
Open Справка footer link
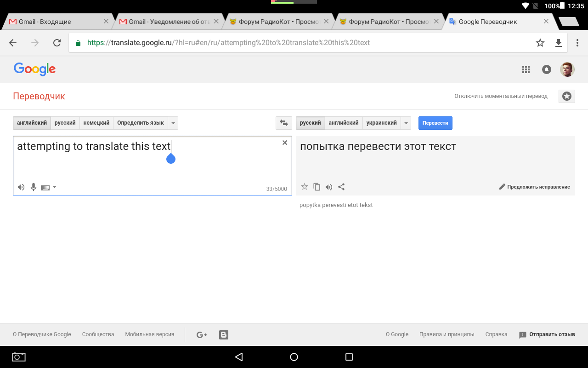coord(497,334)
